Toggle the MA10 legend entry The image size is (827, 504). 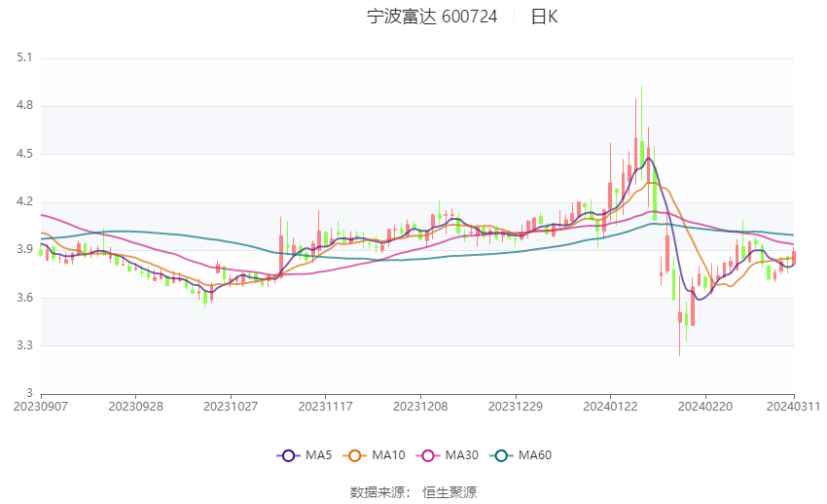(374, 455)
